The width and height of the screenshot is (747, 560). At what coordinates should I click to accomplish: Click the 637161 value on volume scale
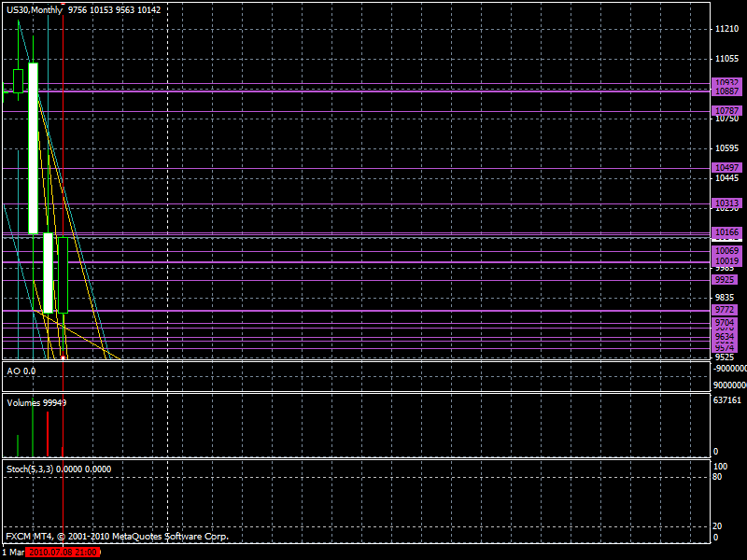pos(728,400)
